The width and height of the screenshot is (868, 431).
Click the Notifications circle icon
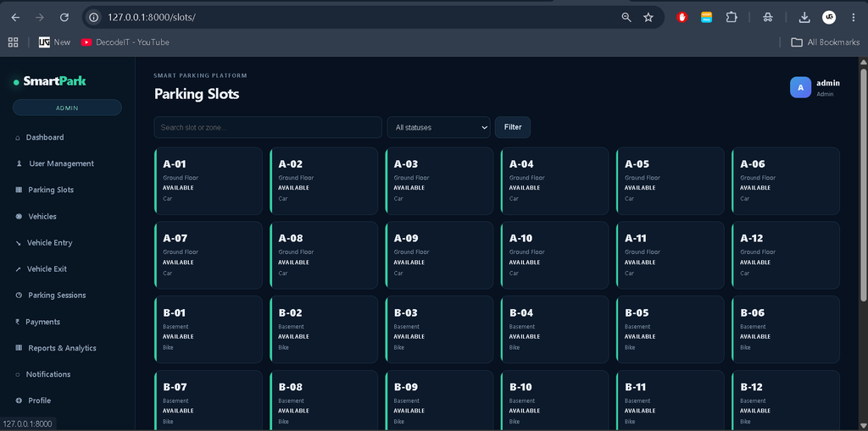pyautogui.click(x=18, y=374)
